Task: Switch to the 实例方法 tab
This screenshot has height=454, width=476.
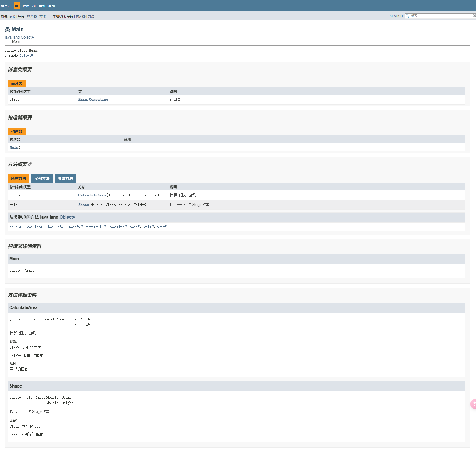Action: 42,178
